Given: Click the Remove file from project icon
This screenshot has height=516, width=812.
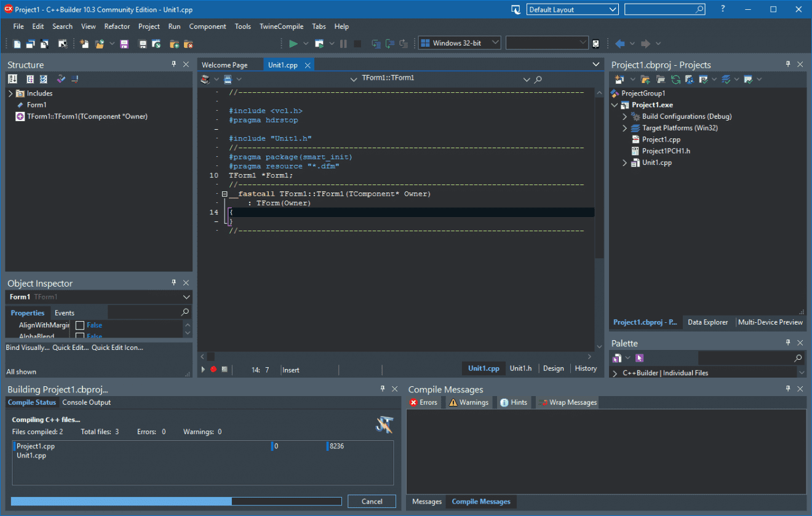Looking at the screenshot, I should [188, 44].
